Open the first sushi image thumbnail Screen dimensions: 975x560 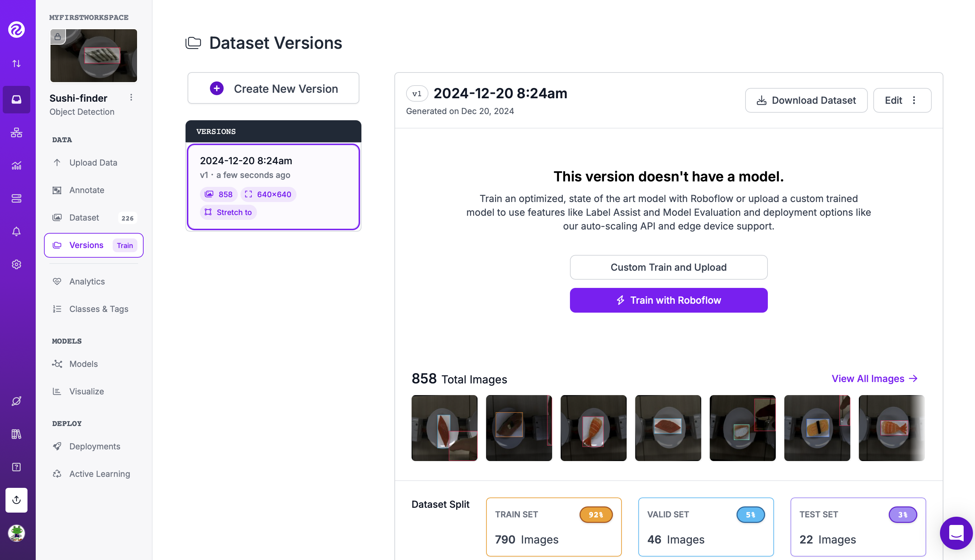coord(444,428)
